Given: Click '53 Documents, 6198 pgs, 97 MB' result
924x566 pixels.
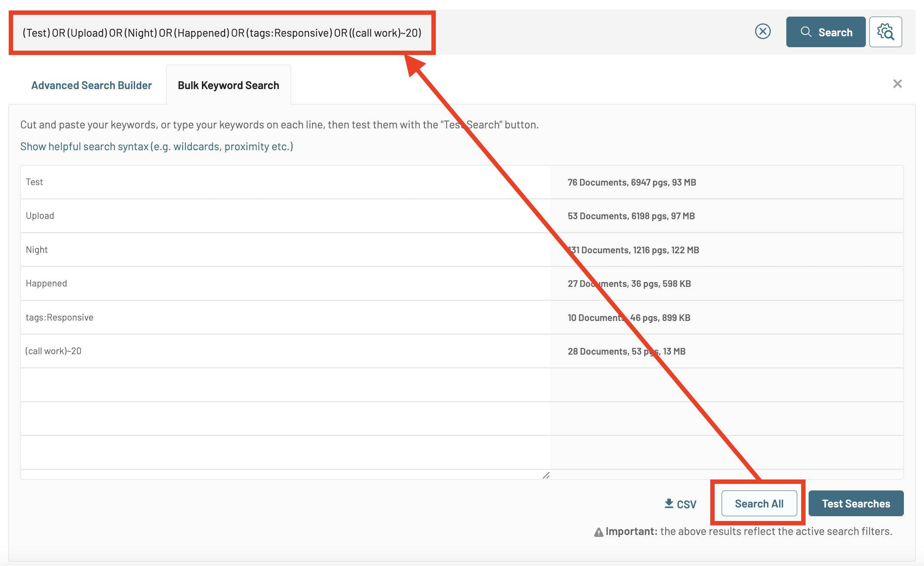Looking at the screenshot, I should (x=631, y=216).
